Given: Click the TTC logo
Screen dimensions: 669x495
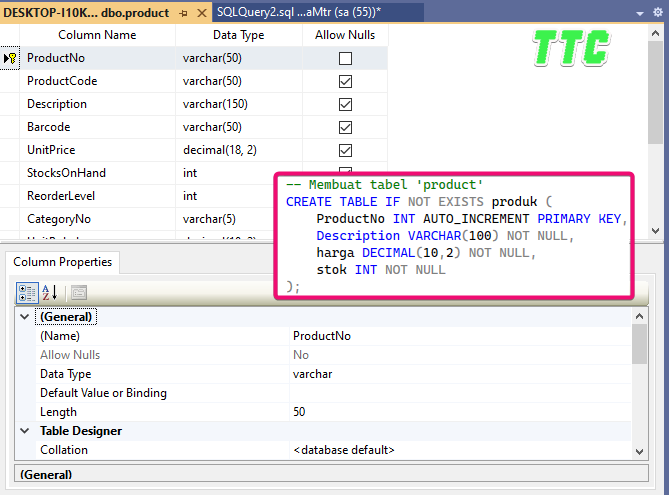Looking at the screenshot, I should tap(571, 46).
